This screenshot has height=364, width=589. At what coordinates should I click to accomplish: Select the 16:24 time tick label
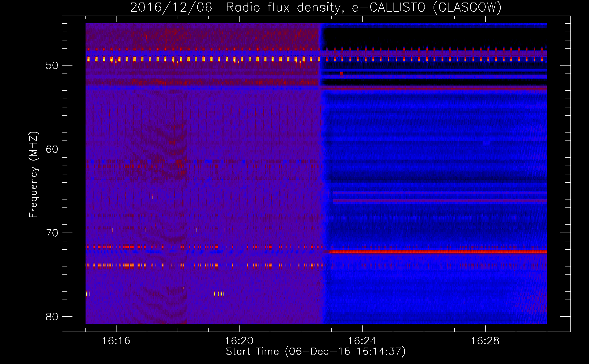pos(362,341)
